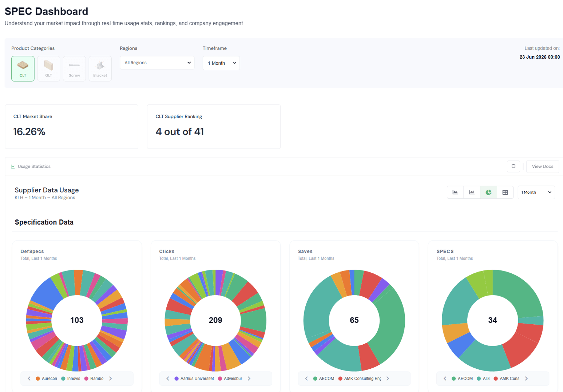Click the CLT Supplier Ranking card
The width and height of the screenshot is (563, 392).
(x=214, y=127)
